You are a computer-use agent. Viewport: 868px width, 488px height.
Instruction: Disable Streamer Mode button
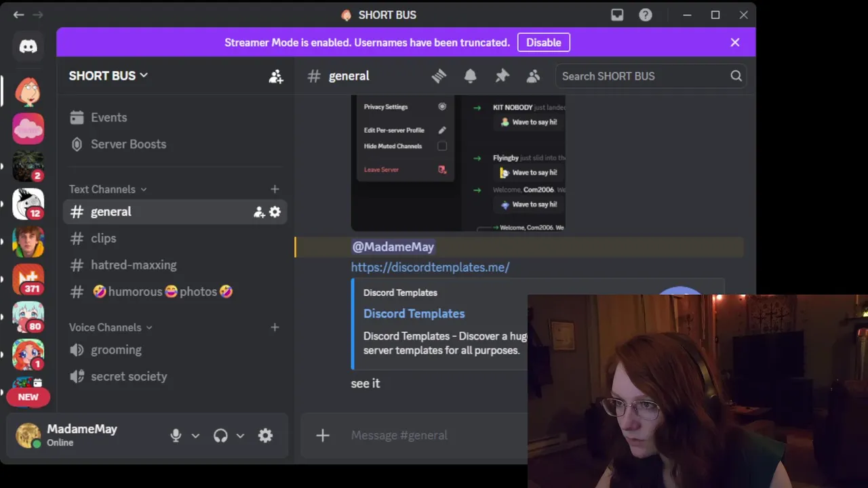coord(544,42)
